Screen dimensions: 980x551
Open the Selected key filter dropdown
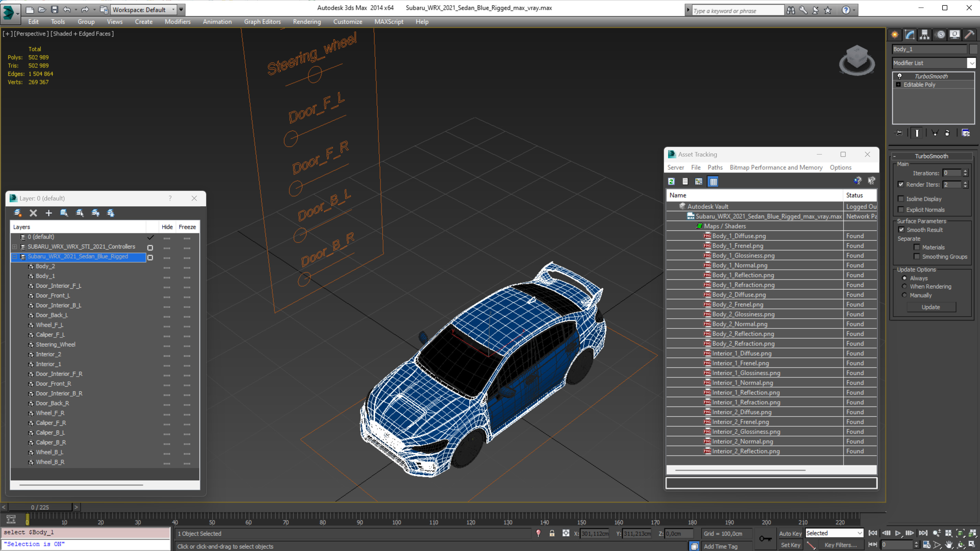point(834,533)
